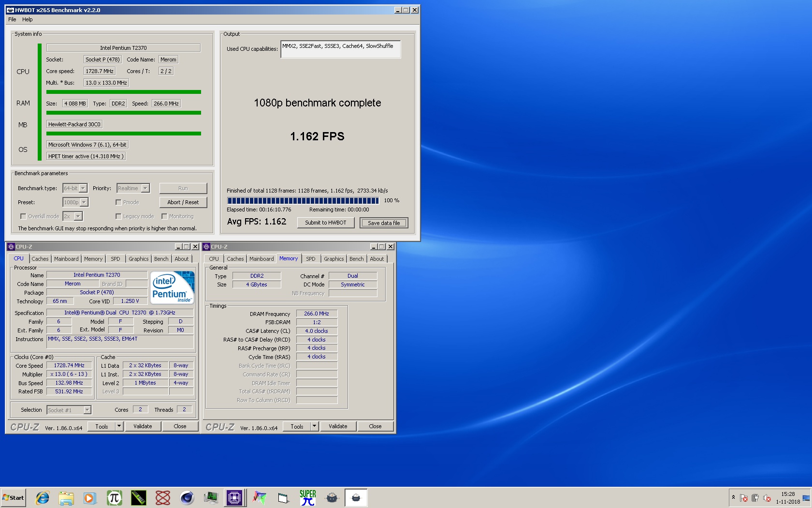Launch Windows Media Player from taskbar
812x508 pixels.
[x=90, y=497]
